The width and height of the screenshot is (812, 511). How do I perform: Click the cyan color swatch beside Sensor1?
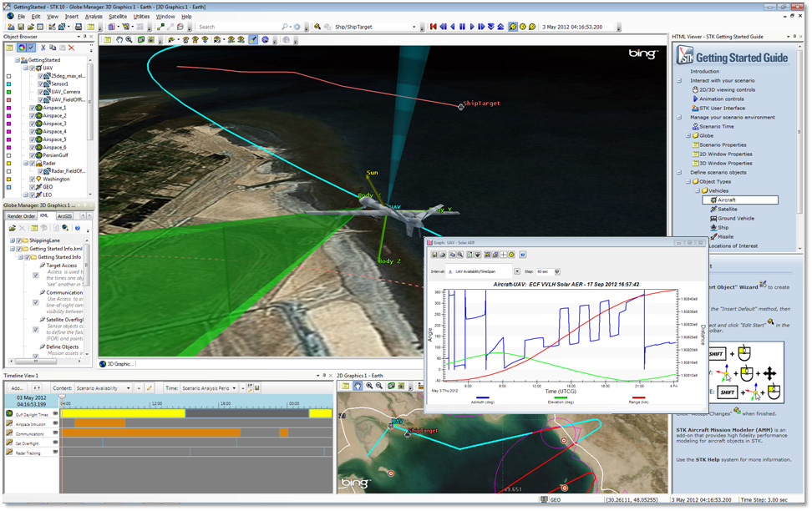coord(9,83)
